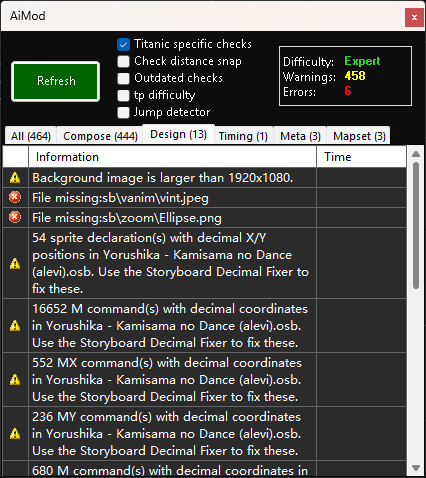Click warning icon for 236 MY commands row

pos(15,433)
